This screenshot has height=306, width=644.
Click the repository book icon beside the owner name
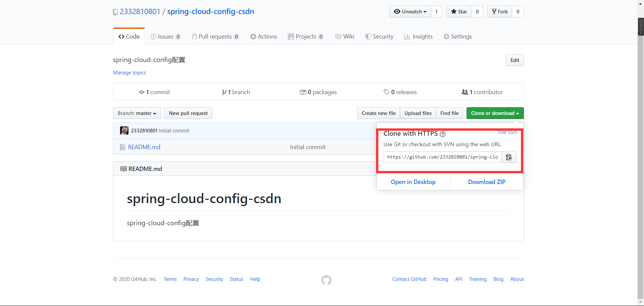tap(115, 12)
